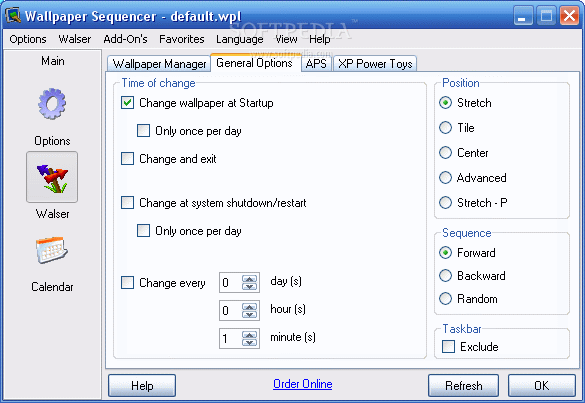Open the Options menu

click(28, 39)
